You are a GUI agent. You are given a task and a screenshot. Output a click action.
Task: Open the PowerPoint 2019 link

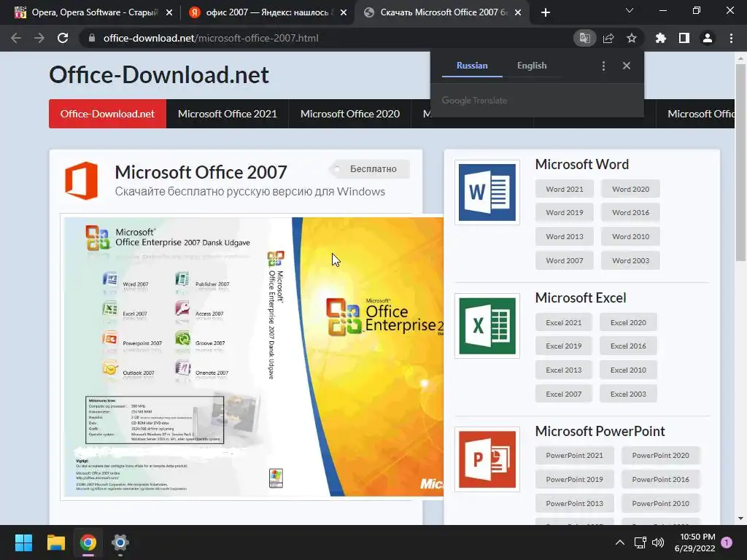575,479
